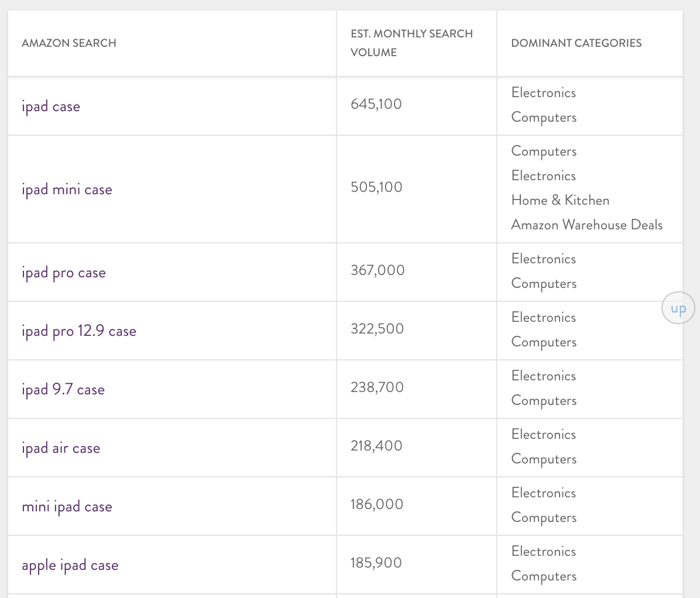Click the "Home & Kitchen" category text
This screenshot has width=700, height=598.
(560, 200)
